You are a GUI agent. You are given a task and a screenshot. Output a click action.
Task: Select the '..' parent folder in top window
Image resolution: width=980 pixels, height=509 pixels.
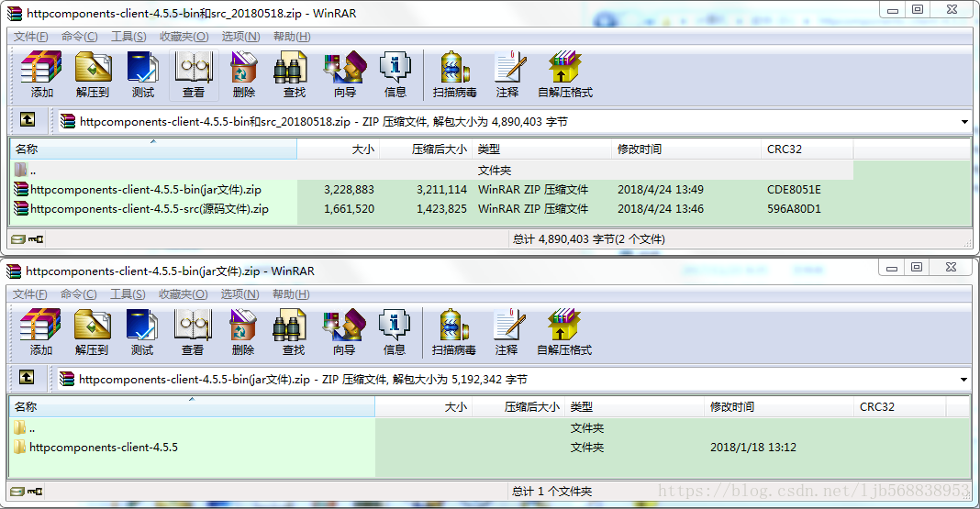coord(432,170)
